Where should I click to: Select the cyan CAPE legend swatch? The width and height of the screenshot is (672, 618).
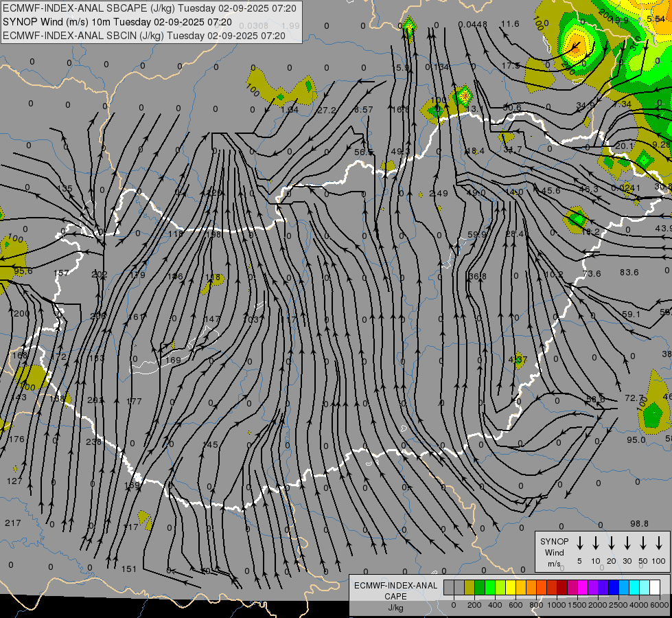pos(634,588)
